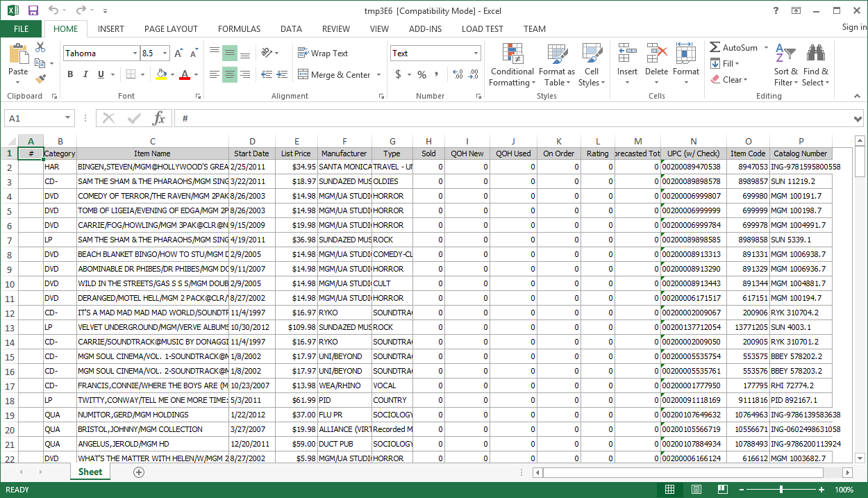Switch to the INSERT tab
This screenshot has width=868, height=498.
click(x=111, y=29)
